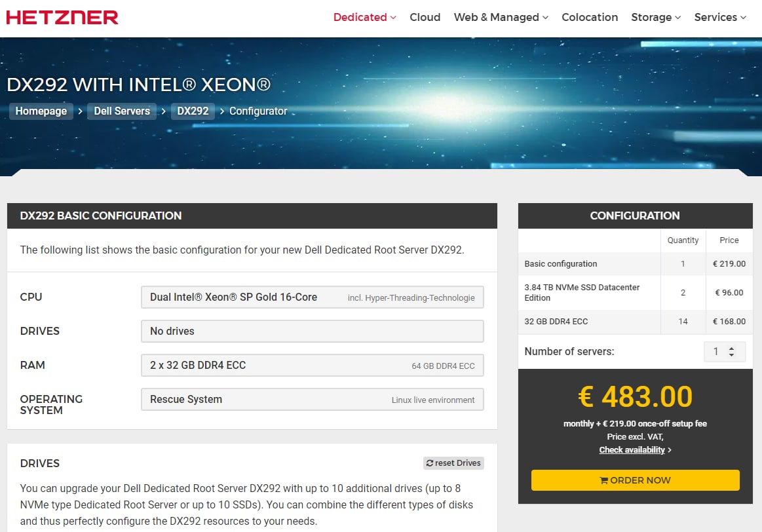This screenshot has height=532, width=762.
Task: Click the € 96.00 price cell
Action: point(729,292)
